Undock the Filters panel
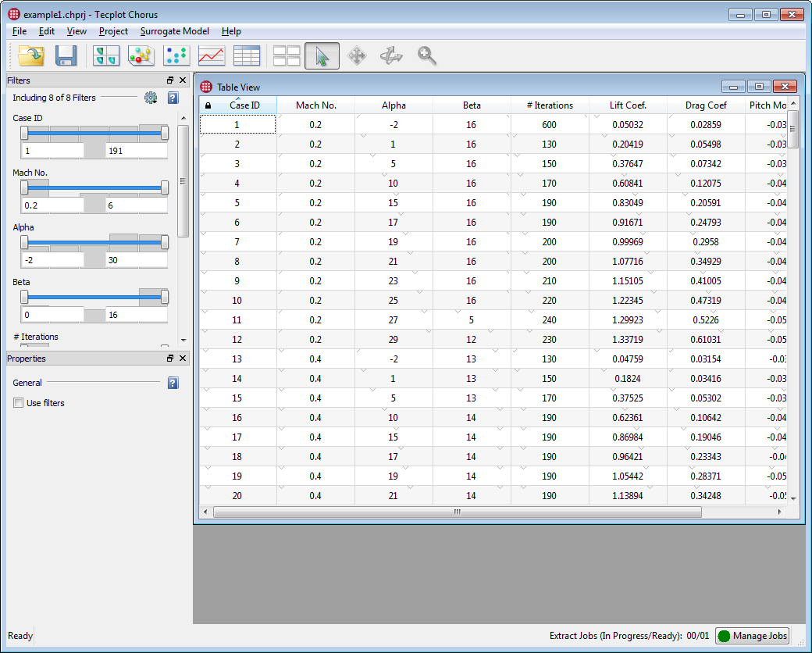Viewport: 812px width, 653px height. coord(170,80)
